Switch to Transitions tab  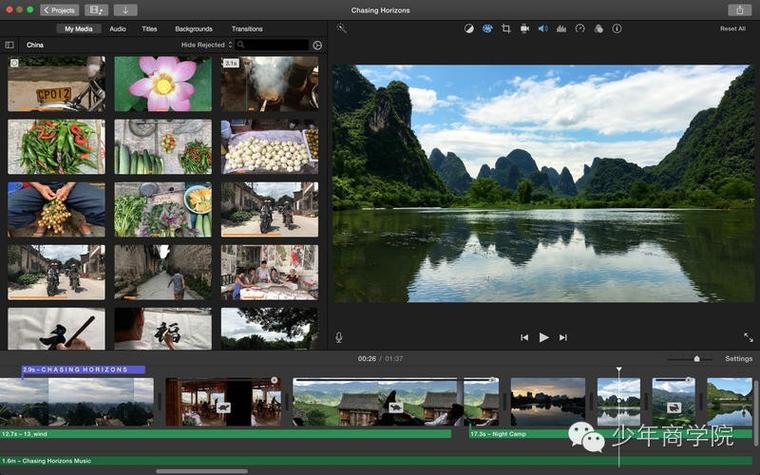[x=247, y=29]
